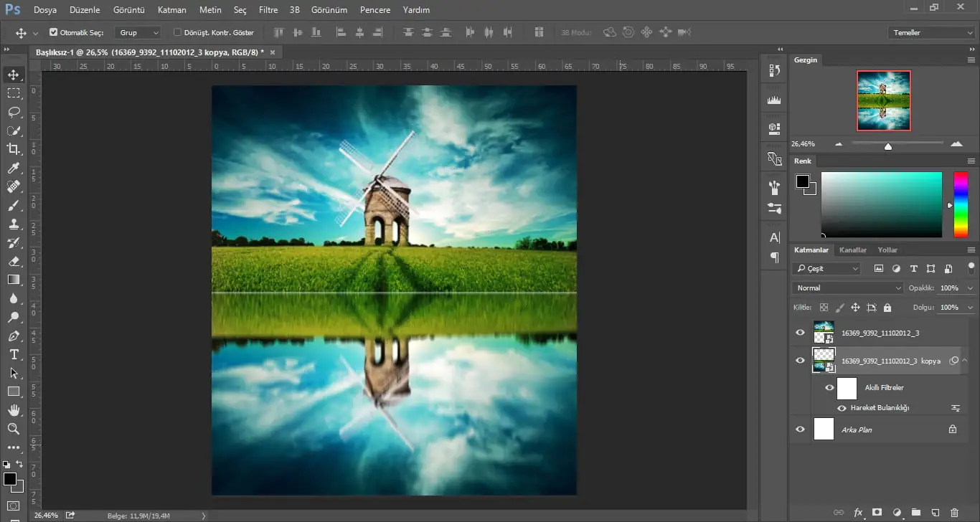Open the Normal blend mode dropdown
The height and width of the screenshot is (522, 980).
[847, 288]
